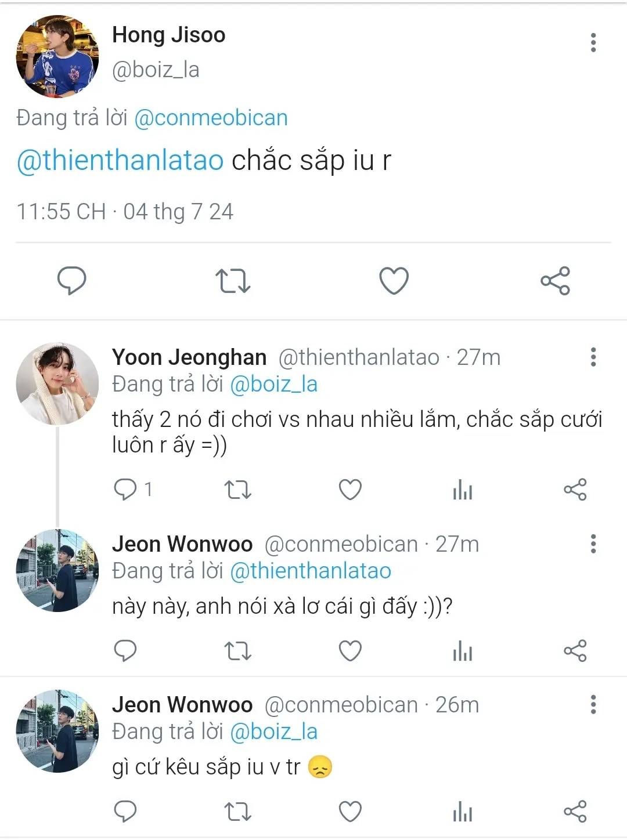Share Jeon Wonwoo's 27m reply
The image size is (627, 840).
pyautogui.click(x=575, y=651)
